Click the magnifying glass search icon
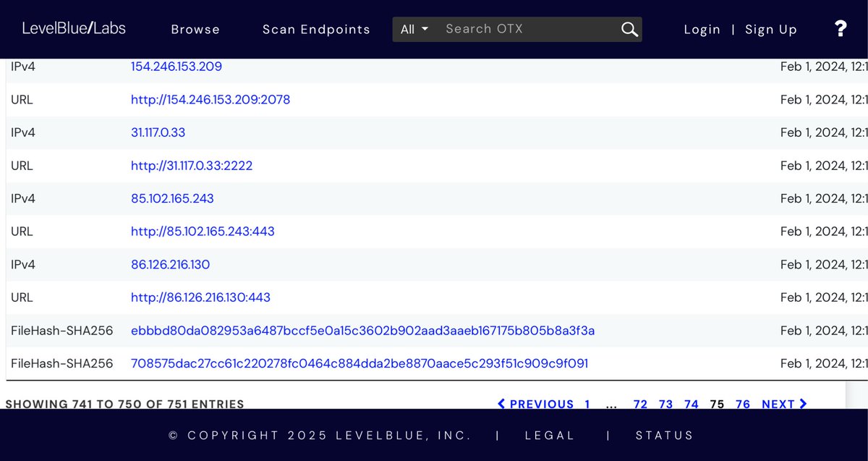Screen dimensions: 868x461 click(629, 29)
